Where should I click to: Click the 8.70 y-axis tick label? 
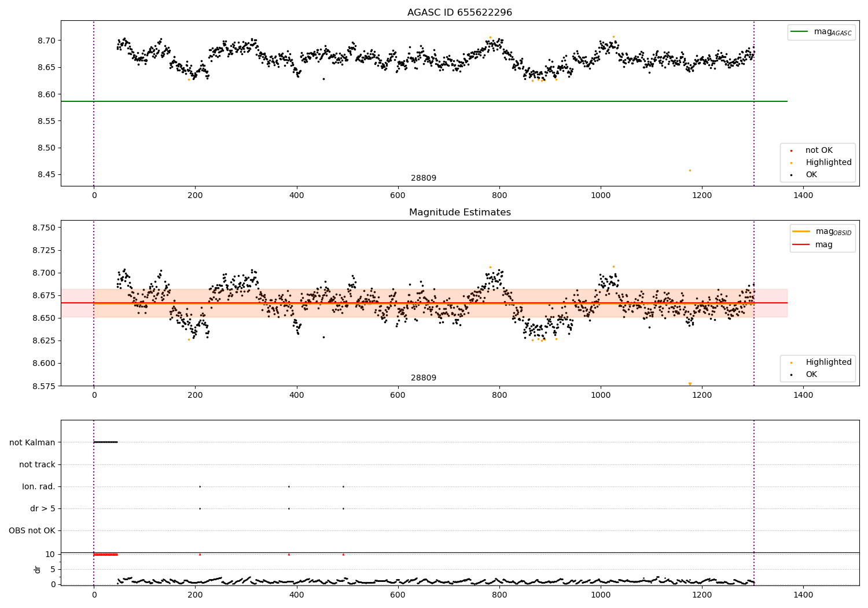click(x=46, y=41)
